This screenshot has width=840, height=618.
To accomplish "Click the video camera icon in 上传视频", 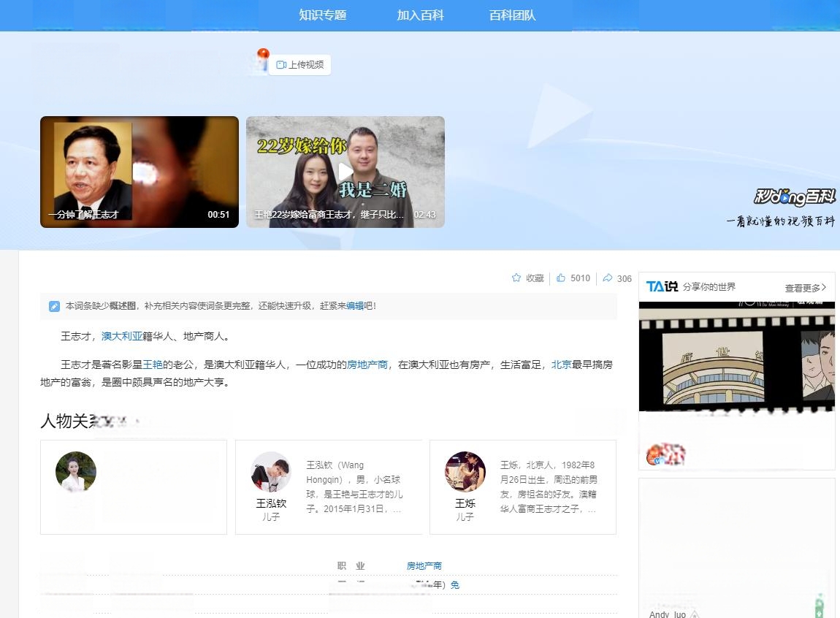I will 280,65.
